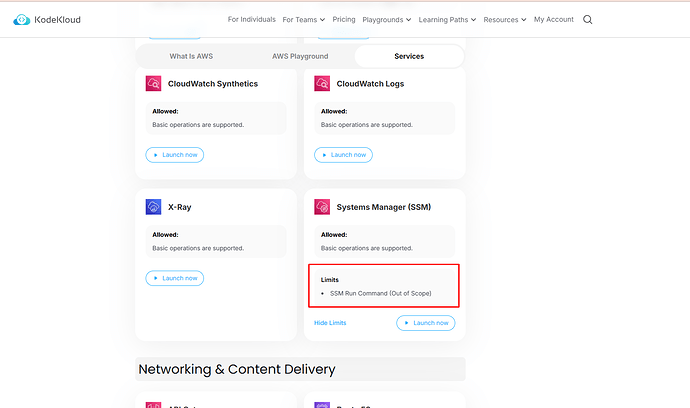Screen dimensions: 690x408
Task: Launch Systems Manager now
Action: pyautogui.click(x=425, y=323)
